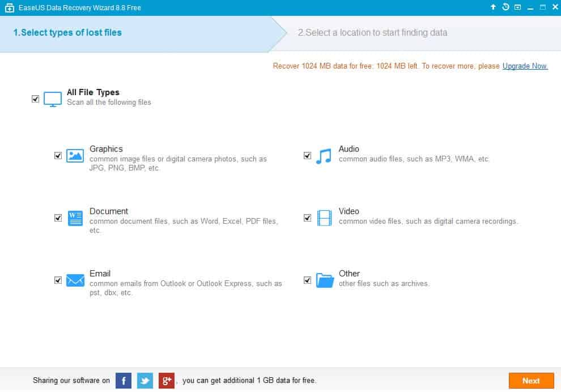The height and width of the screenshot is (392, 561).
Task: Share via the Twitter icon
Action: click(145, 381)
